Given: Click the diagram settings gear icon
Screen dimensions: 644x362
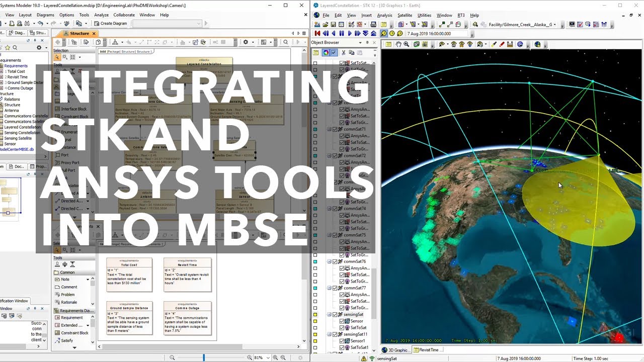Looking at the screenshot, I should click(246, 42).
